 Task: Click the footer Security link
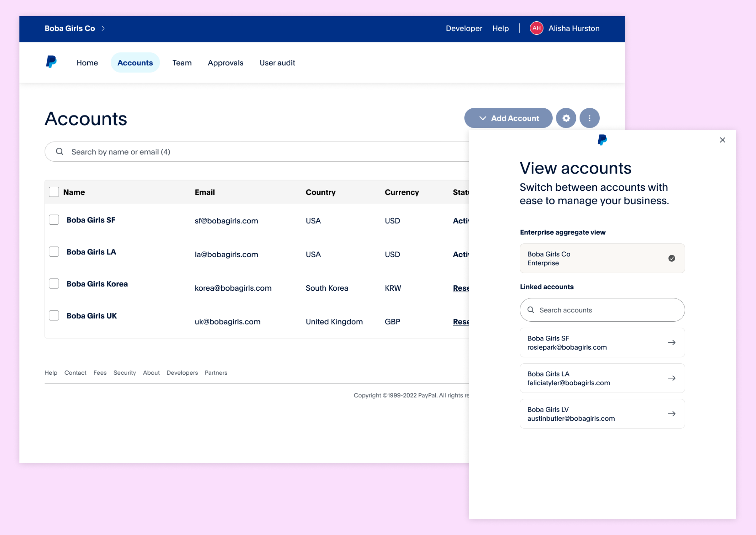(124, 373)
